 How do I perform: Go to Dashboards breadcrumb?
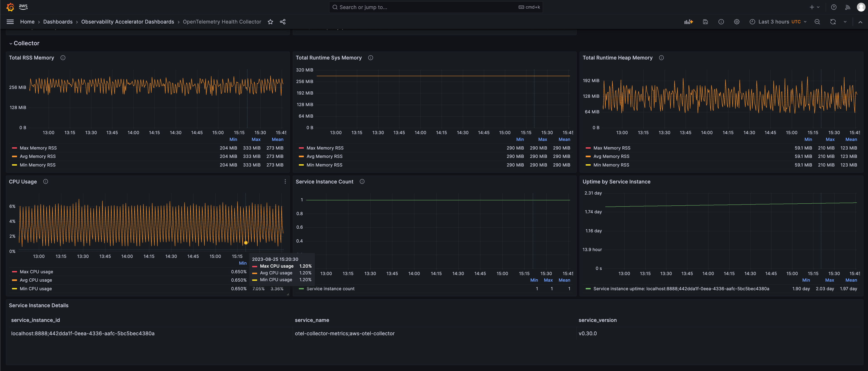pyautogui.click(x=58, y=22)
